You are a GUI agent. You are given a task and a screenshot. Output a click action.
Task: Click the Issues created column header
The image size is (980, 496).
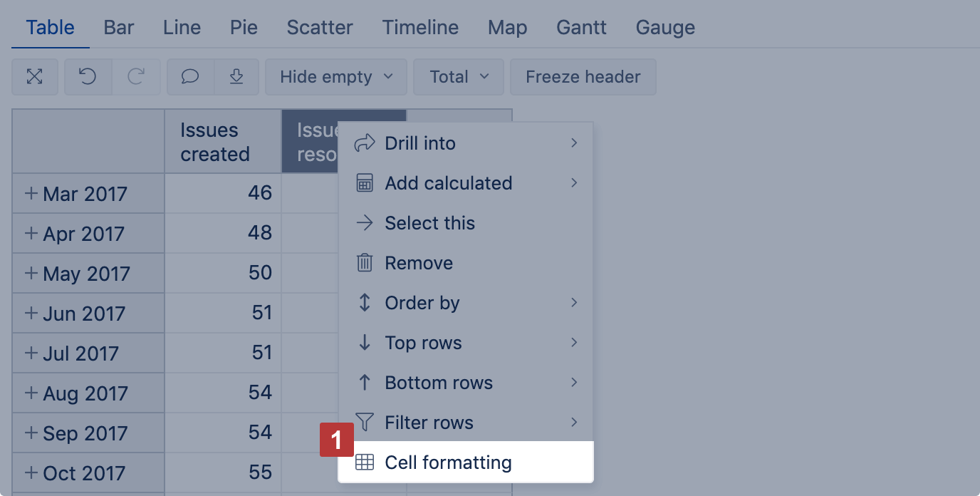click(x=222, y=141)
